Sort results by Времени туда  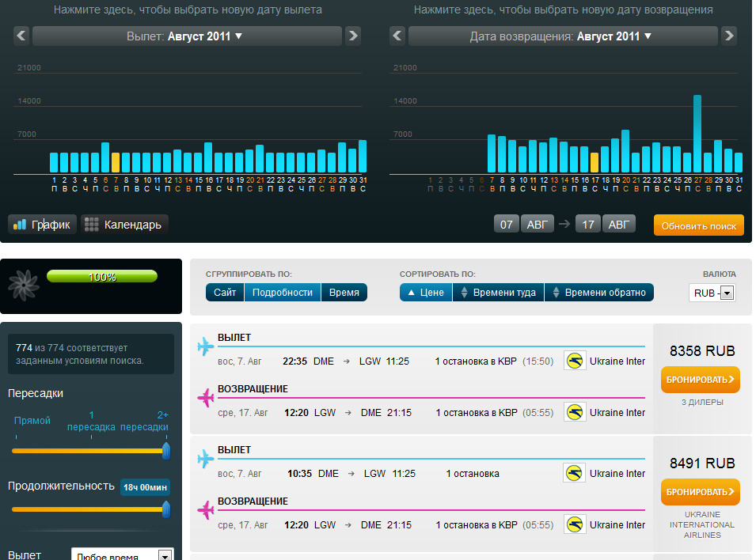click(x=498, y=293)
